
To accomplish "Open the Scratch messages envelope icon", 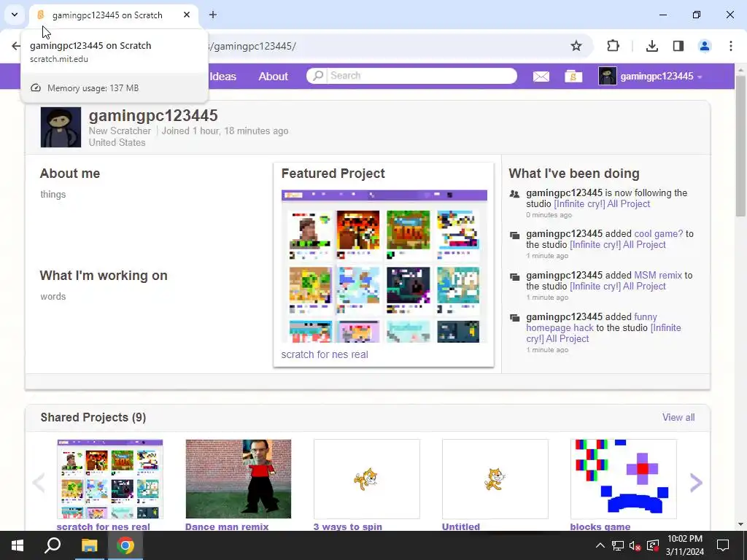I will (x=541, y=76).
